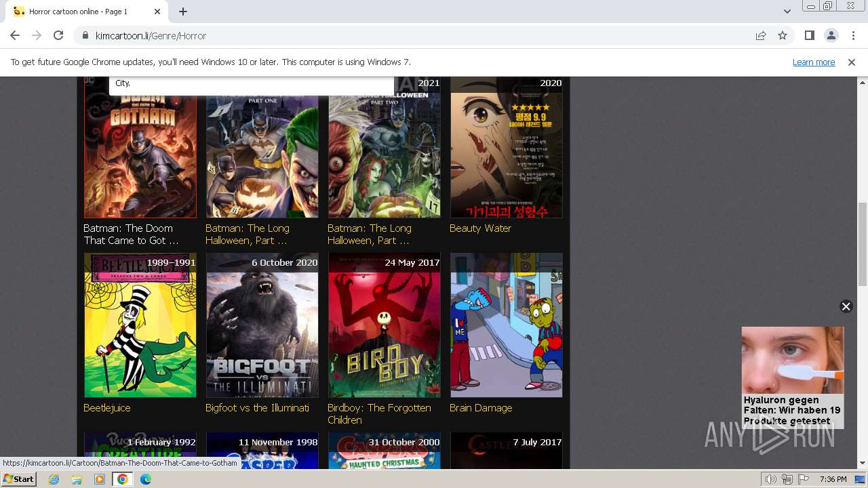Open Batman: The Long Halloween Part Two title
The height and width of the screenshot is (488, 868).
[x=370, y=235]
